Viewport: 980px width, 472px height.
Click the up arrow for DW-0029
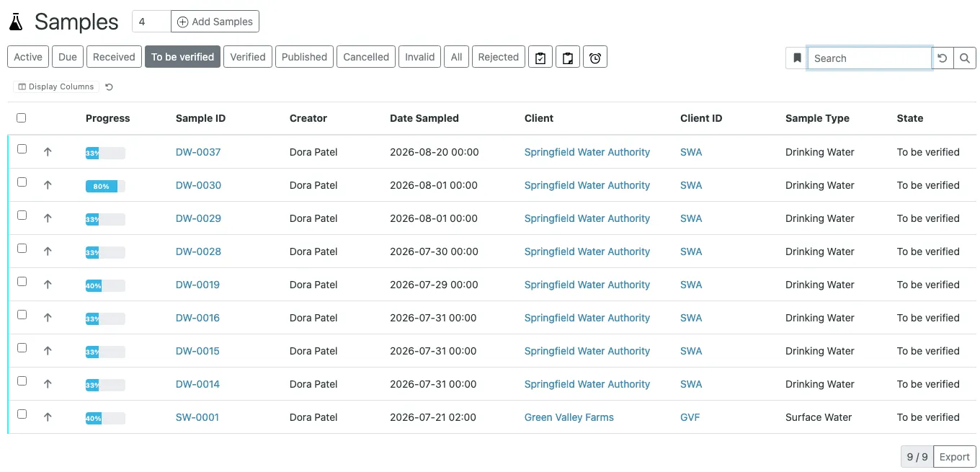coord(48,218)
